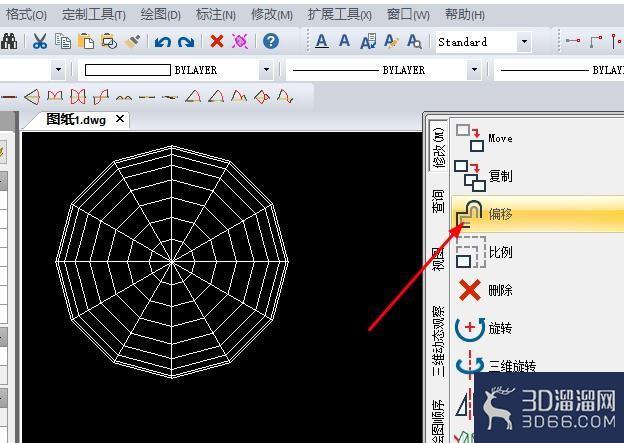Click the A with pencil edit text icon

(x=391, y=41)
